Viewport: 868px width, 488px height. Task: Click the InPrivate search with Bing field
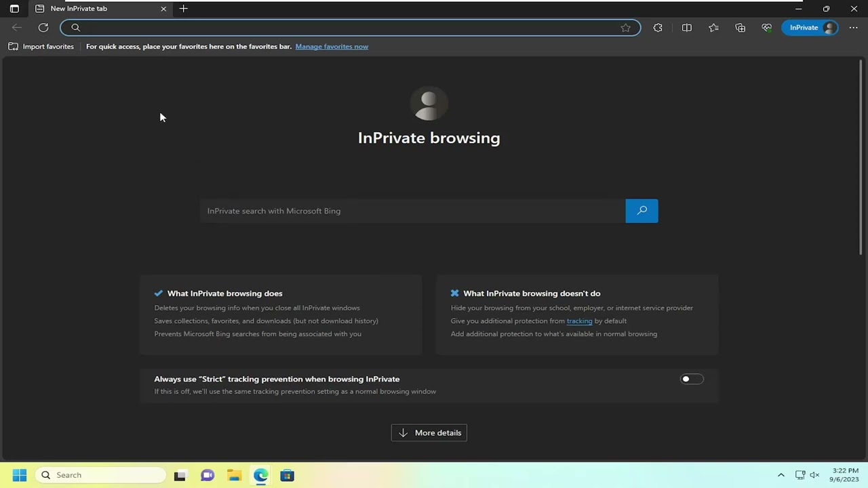click(x=412, y=211)
